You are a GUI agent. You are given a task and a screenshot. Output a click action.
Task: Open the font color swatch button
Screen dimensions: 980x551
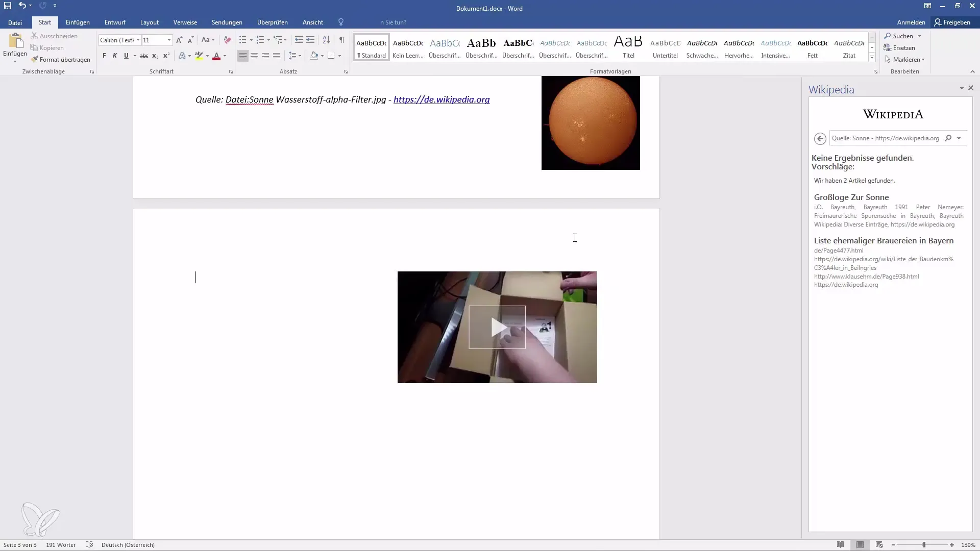[216, 56]
